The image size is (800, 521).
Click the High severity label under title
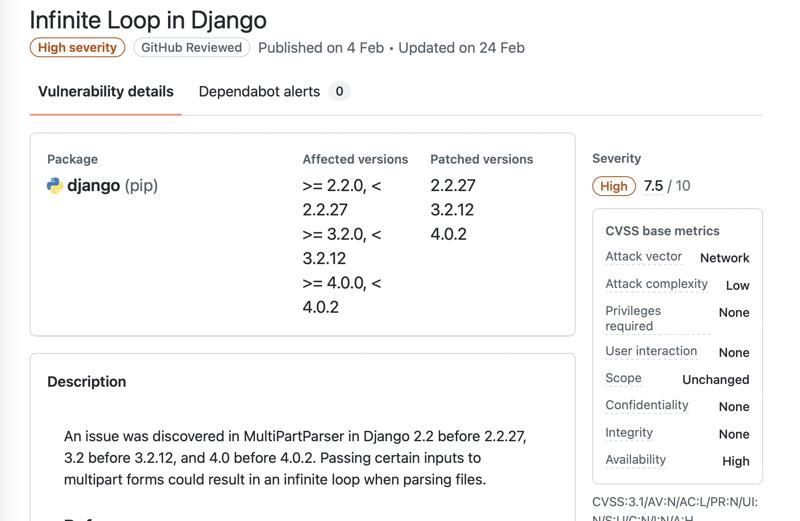tap(78, 48)
